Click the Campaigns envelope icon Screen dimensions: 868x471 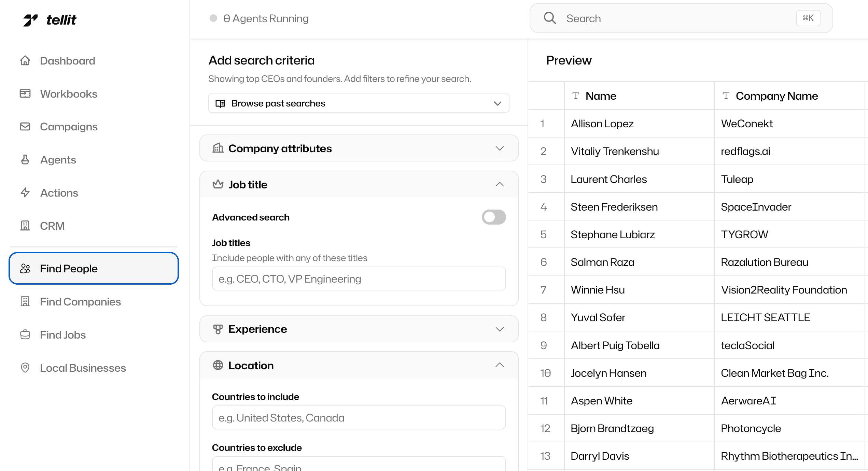25,127
